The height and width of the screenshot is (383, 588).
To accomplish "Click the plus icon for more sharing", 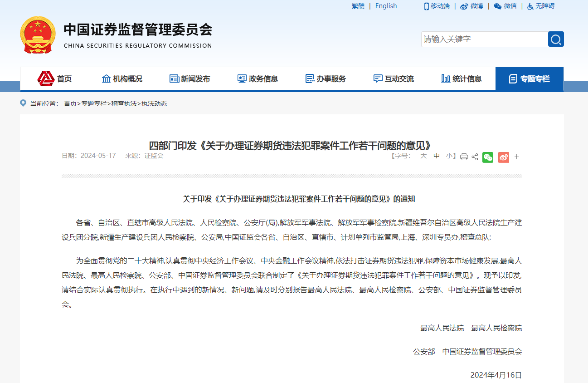I will click(516, 157).
